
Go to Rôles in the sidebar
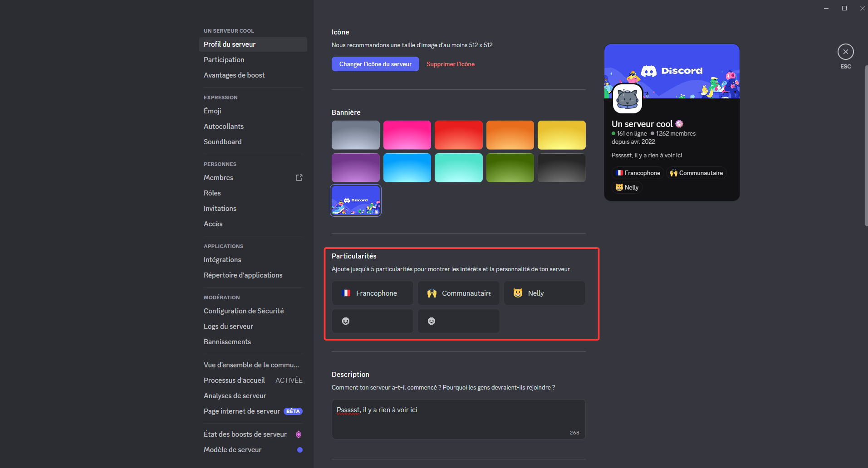click(212, 193)
